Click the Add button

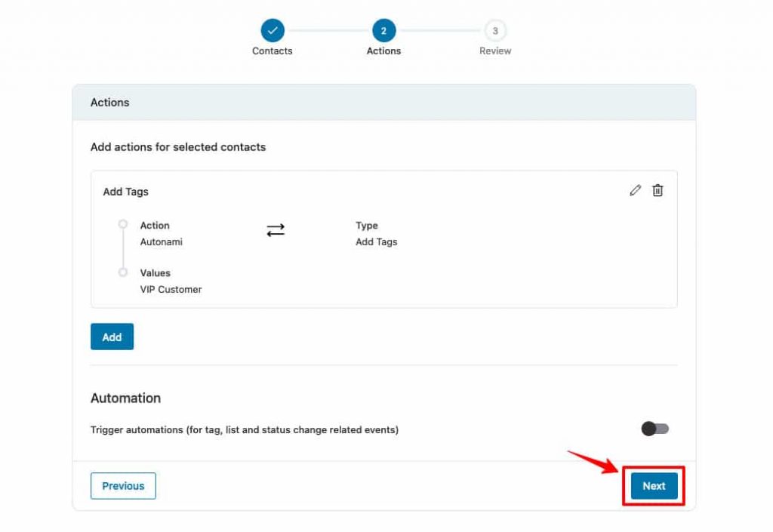click(x=112, y=337)
